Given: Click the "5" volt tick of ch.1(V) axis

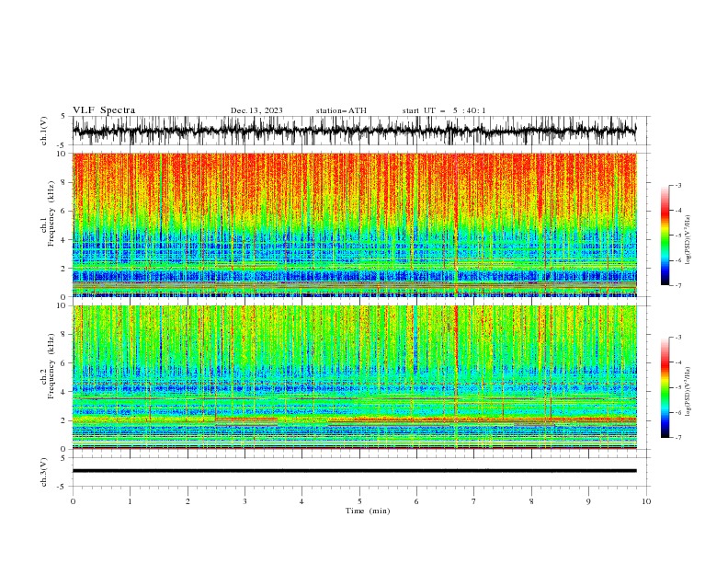Looking at the screenshot, I should (x=63, y=117).
